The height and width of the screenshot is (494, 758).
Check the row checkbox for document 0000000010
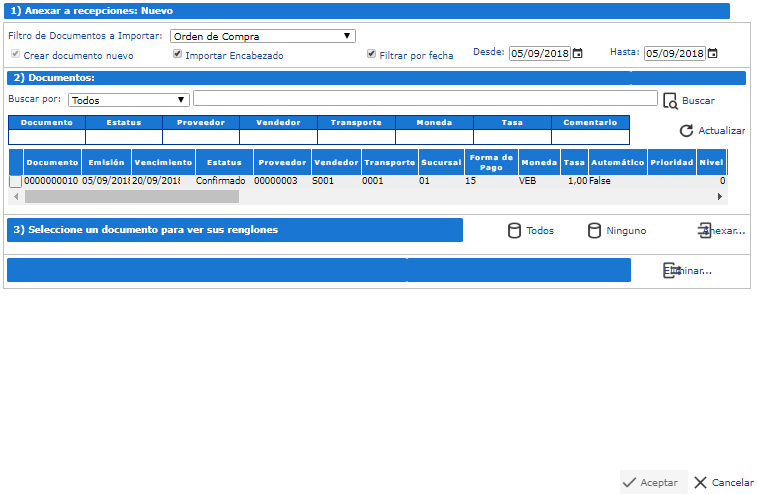15,181
